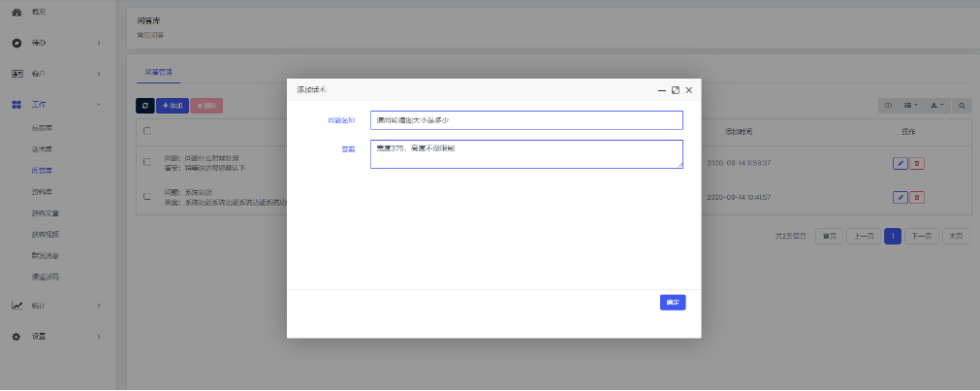Delete the second Q&A row via trash icon

pyautogui.click(x=916, y=197)
